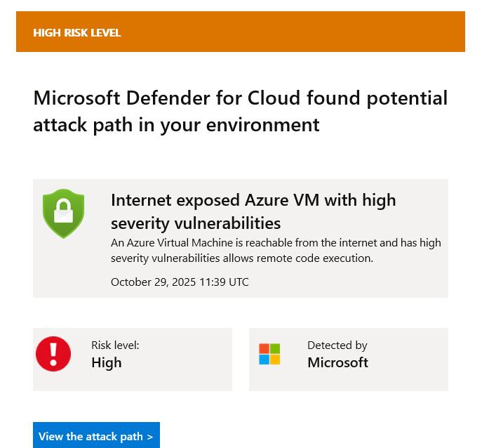482x448 pixels.
Task: Click the green shield lock icon
Action: coord(63,213)
